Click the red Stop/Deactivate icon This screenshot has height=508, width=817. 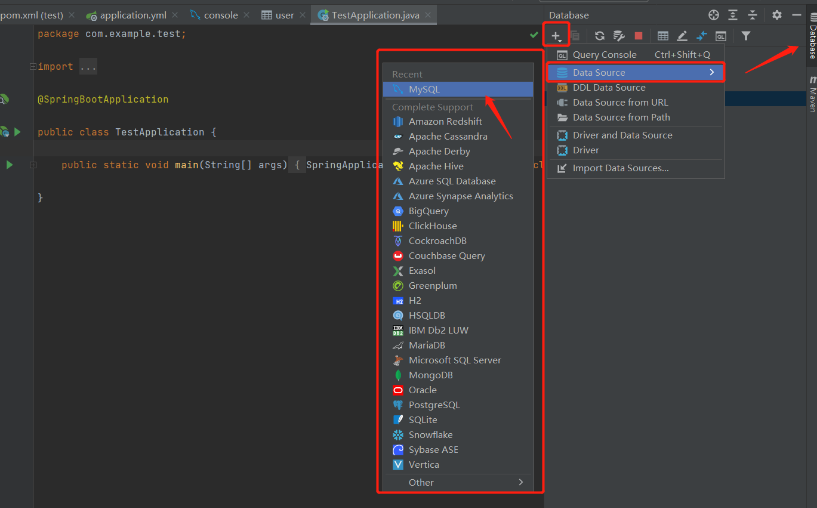point(638,36)
